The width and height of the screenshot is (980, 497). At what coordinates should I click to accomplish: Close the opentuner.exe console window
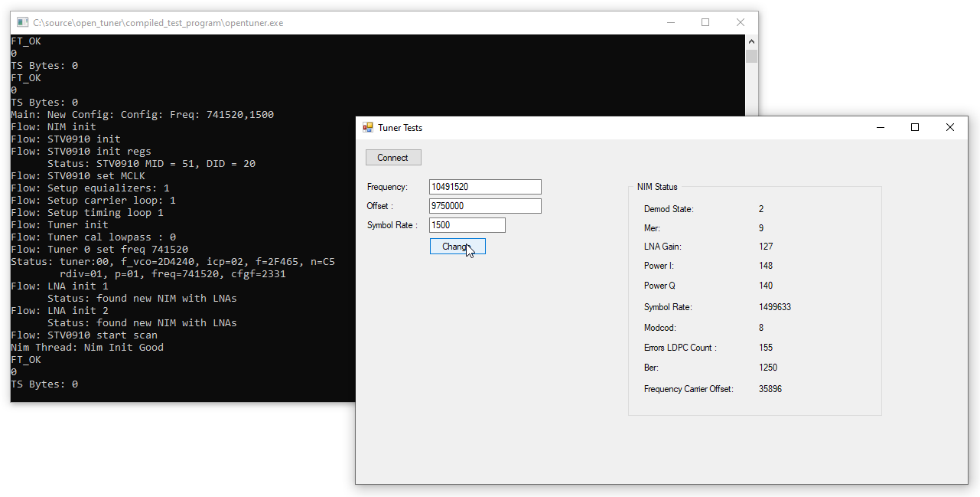[x=741, y=23]
